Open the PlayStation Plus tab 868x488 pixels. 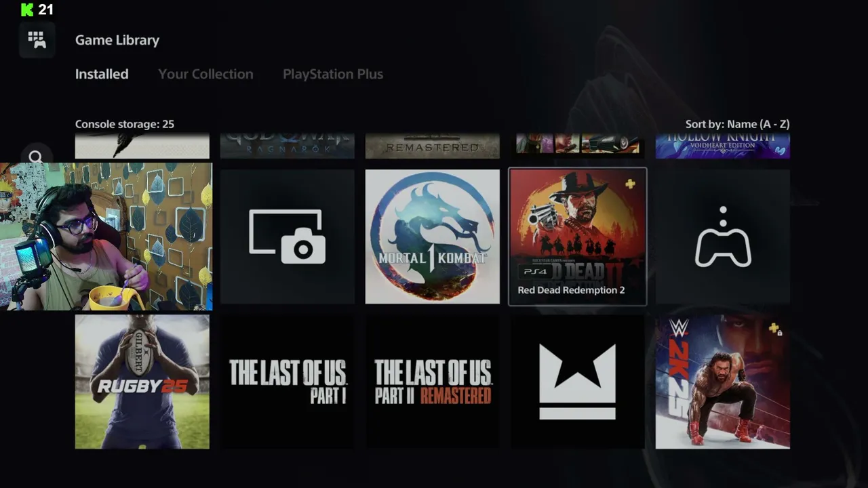[x=333, y=74]
